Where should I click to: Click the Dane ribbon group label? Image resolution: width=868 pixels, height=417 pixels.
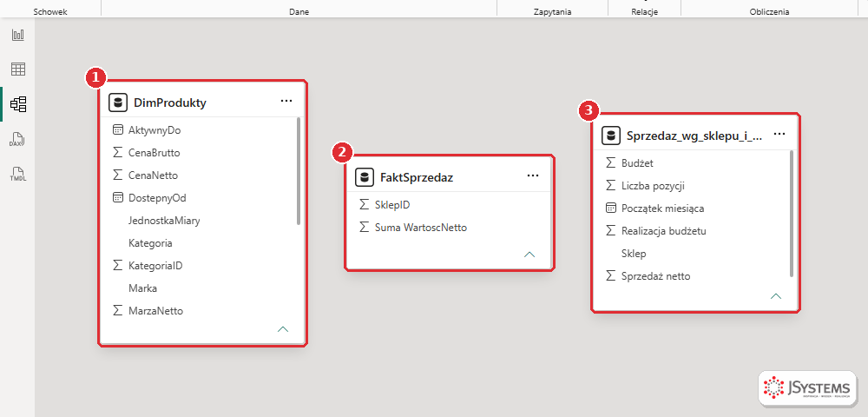click(x=299, y=11)
